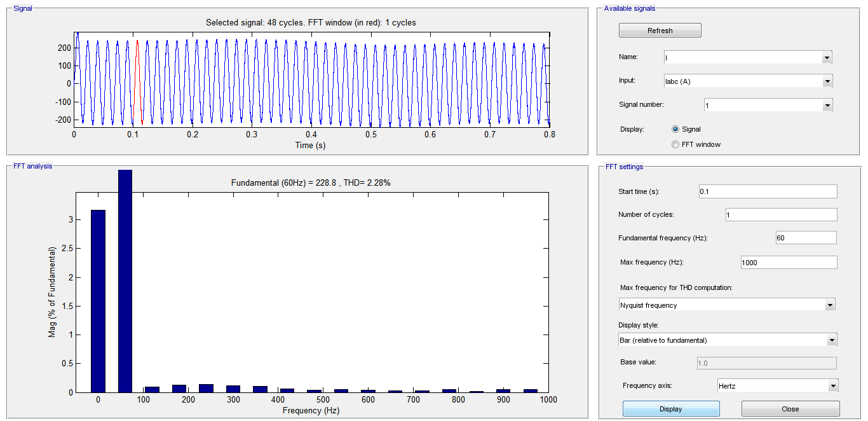Click the Fundamental and THD title text

point(310,183)
